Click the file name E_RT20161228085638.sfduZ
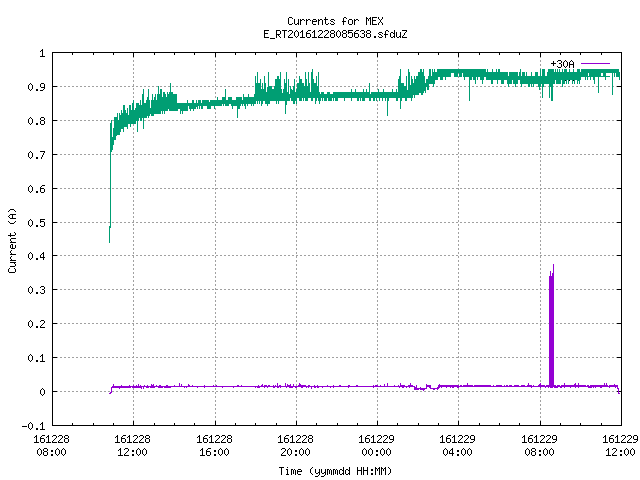Viewport: 640px width, 480px height. click(x=335, y=34)
